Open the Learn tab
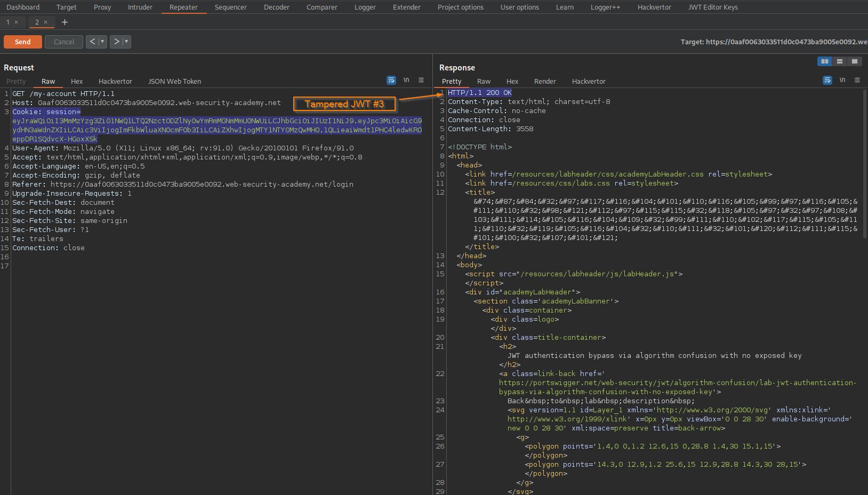The width and height of the screenshot is (868, 495). (x=565, y=7)
